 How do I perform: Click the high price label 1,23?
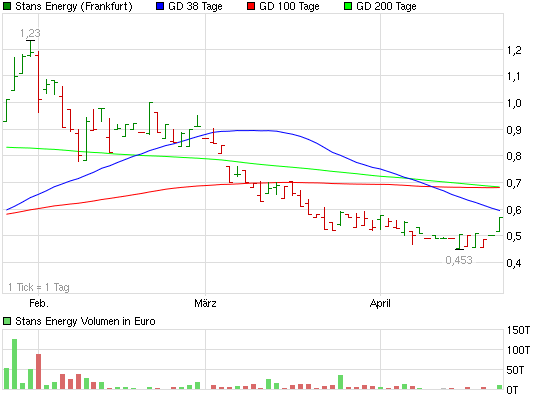(30, 33)
